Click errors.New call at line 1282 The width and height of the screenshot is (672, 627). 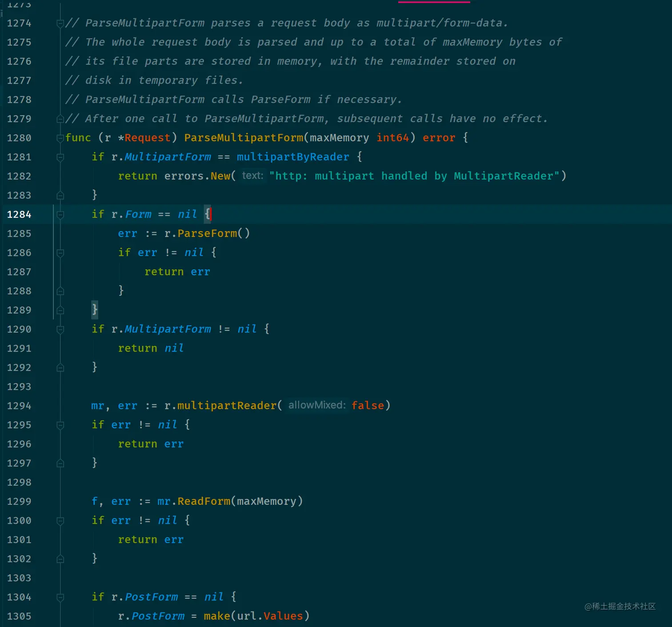[197, 176]
